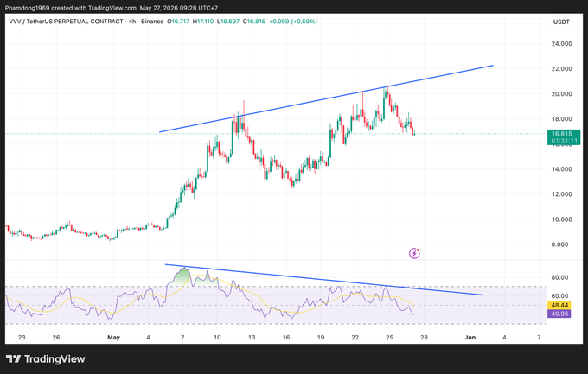
Task: Select the descending blue trendline on RSI pane
Action: [x=324, y=280]
